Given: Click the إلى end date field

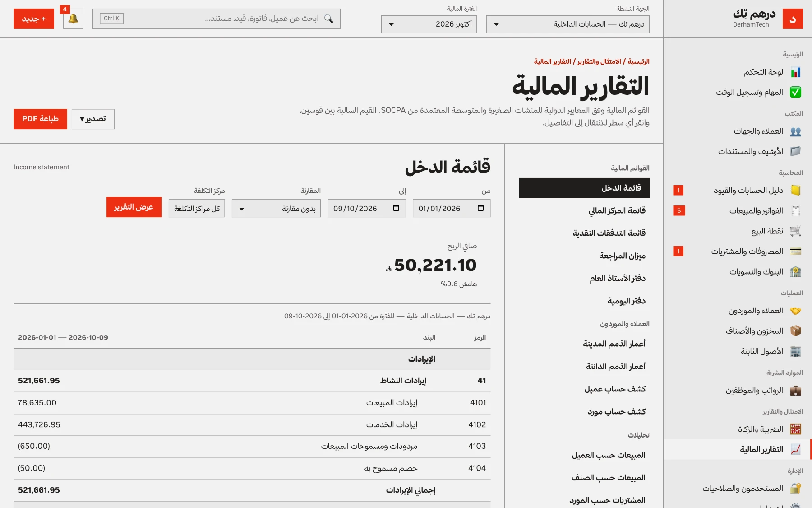Looking at the screenshot, I should (367, 209).
